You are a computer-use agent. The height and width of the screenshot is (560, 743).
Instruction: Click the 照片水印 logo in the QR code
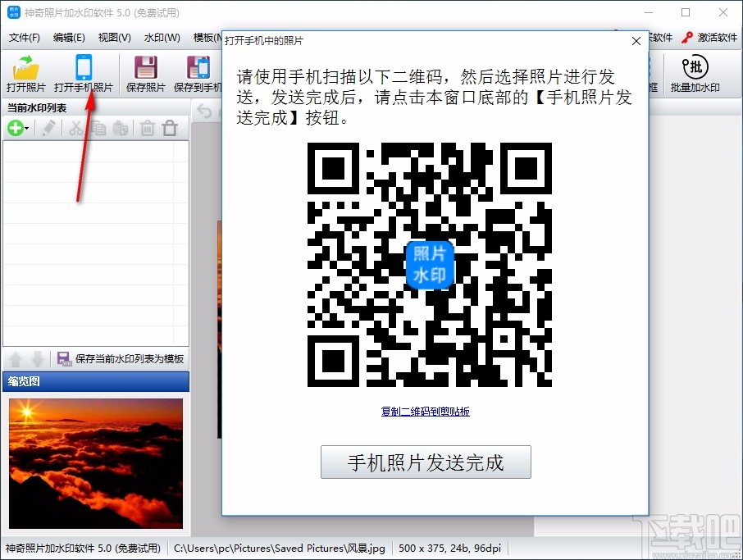(x=429, y=264)
